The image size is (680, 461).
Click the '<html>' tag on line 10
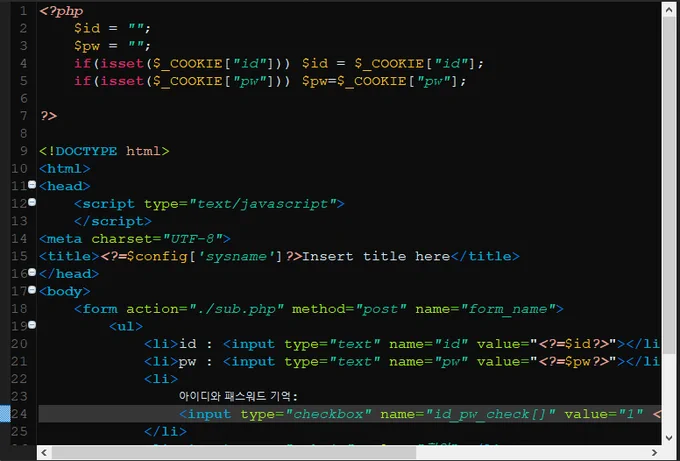coord(65,169)
